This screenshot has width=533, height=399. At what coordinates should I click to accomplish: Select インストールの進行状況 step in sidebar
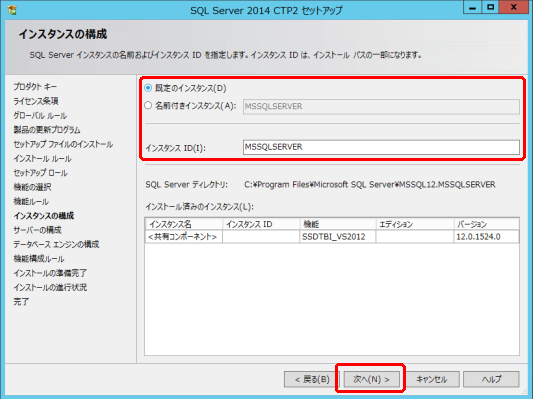[50, 288]
